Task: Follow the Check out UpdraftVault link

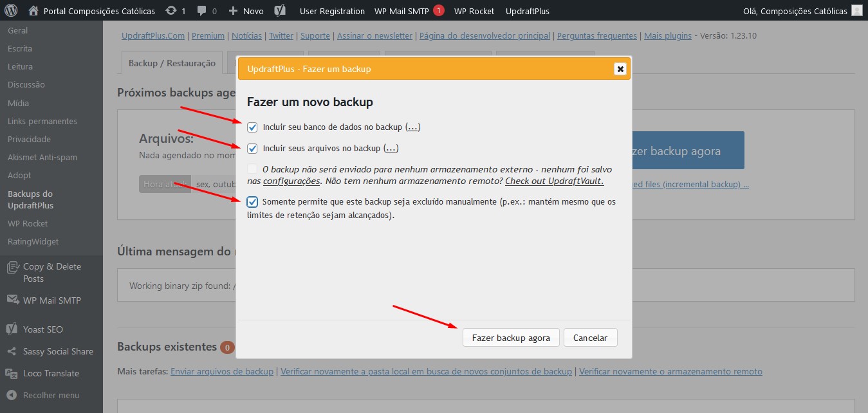Action: tap(555, 181)
